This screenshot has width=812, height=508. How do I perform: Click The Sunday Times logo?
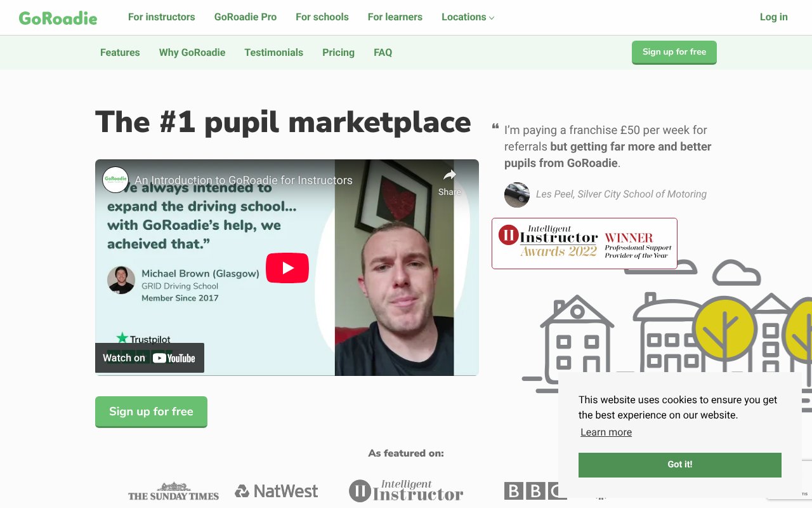pos(173,491)
